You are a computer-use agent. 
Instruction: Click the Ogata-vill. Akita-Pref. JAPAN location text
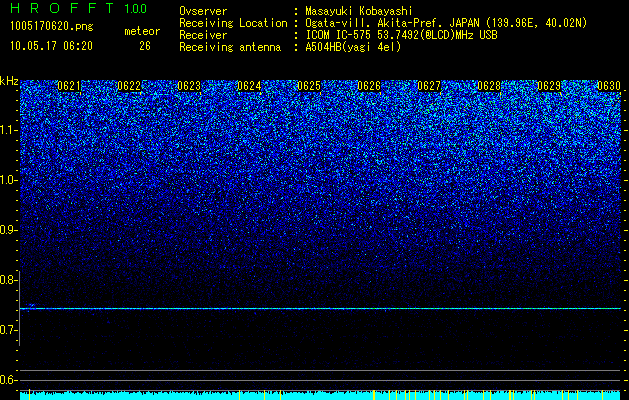[x=446, y=23]
